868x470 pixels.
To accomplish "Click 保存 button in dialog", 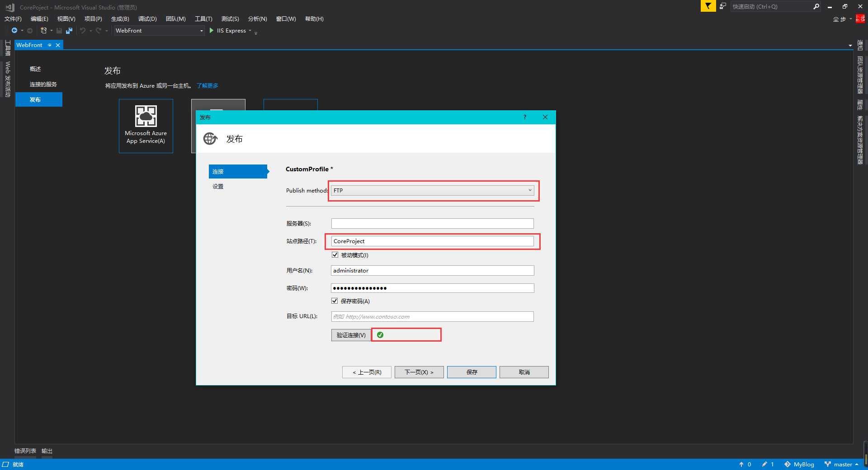I will coord(472,372).
